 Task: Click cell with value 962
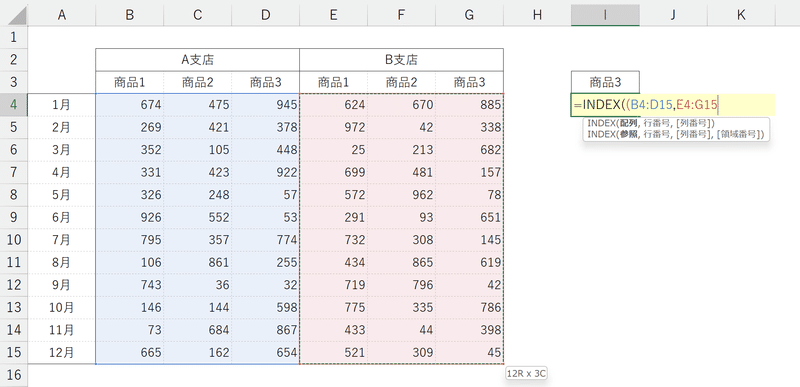coord(401,195)
